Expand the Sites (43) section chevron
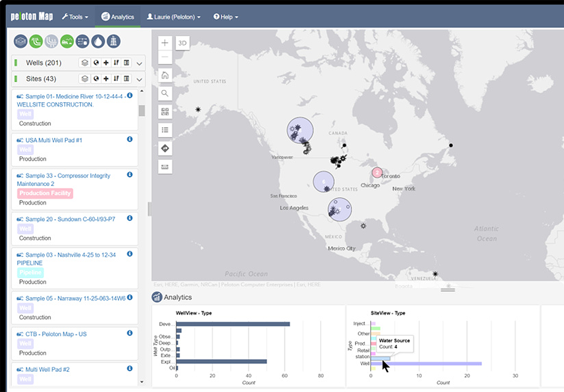The width and height of the screenshot is (564, 392). tap(139, 80)
